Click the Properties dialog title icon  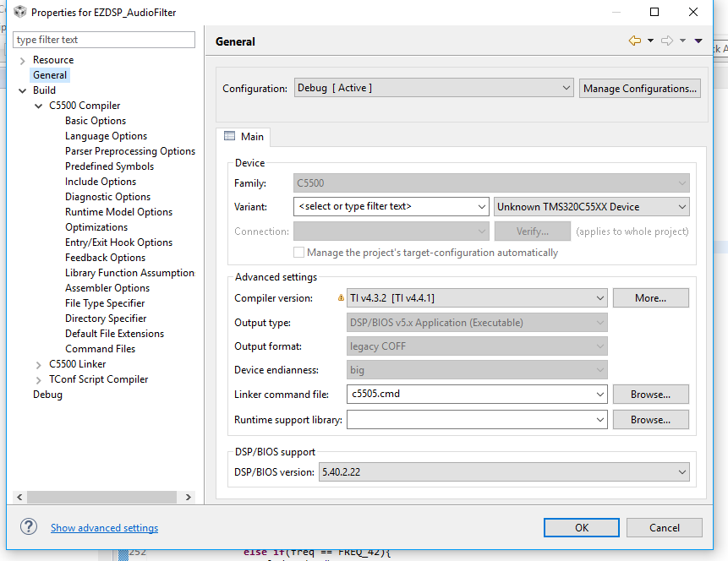point(20,12)
